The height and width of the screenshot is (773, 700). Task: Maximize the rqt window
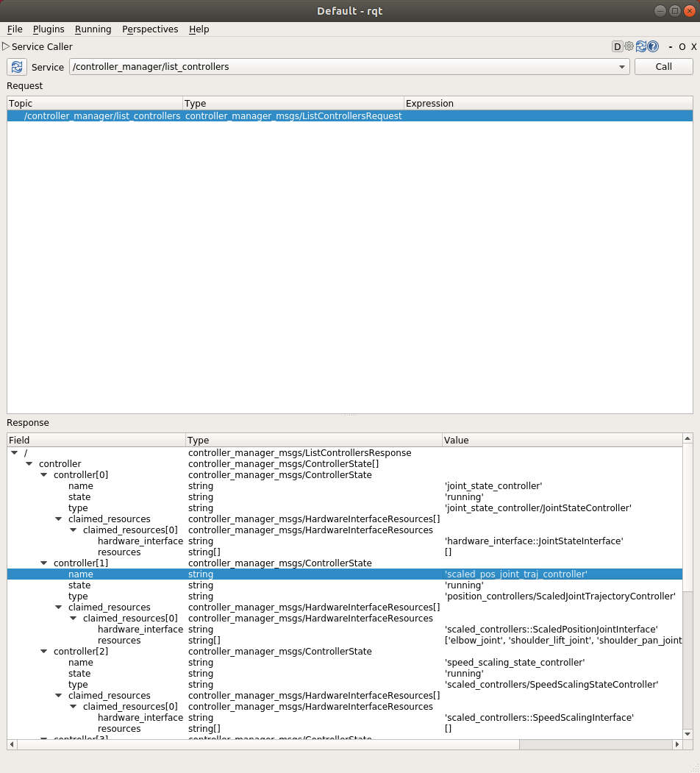[675, 11]
